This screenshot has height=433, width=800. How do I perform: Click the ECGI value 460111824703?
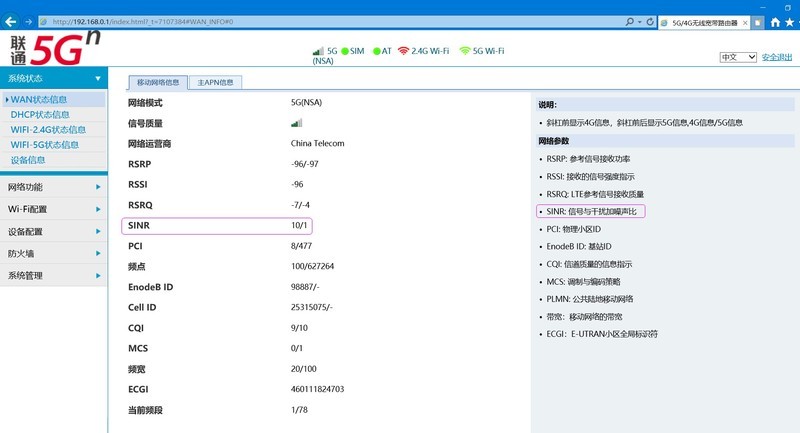[x=317, y=389]
